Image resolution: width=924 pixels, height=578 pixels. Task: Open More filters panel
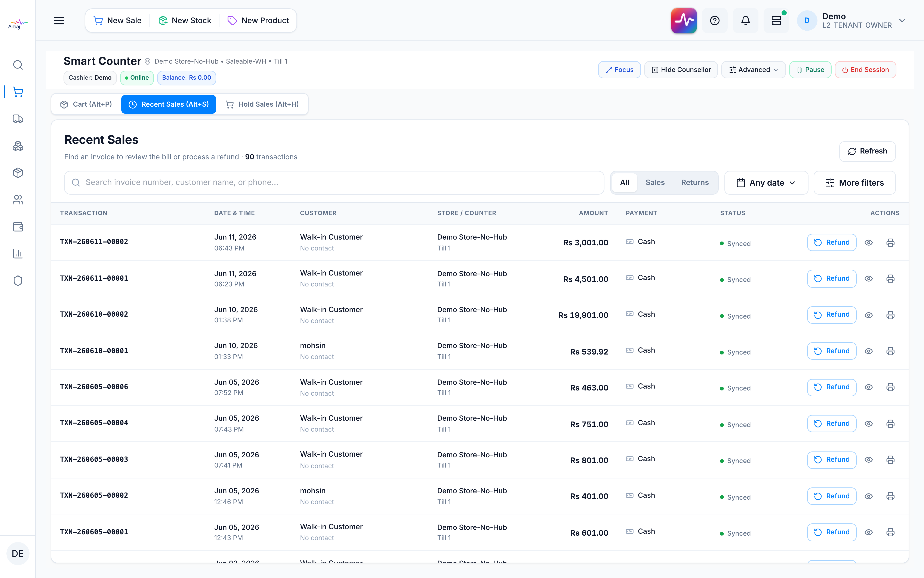pos(854,183)
